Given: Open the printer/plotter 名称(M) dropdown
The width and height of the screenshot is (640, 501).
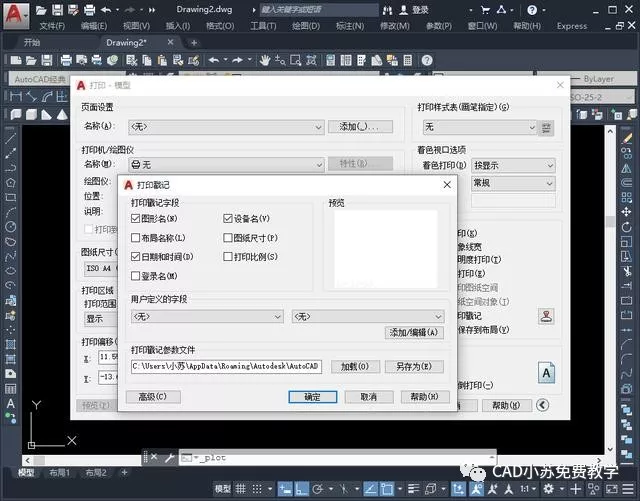Looking at the screenshot, I should 227,165.
